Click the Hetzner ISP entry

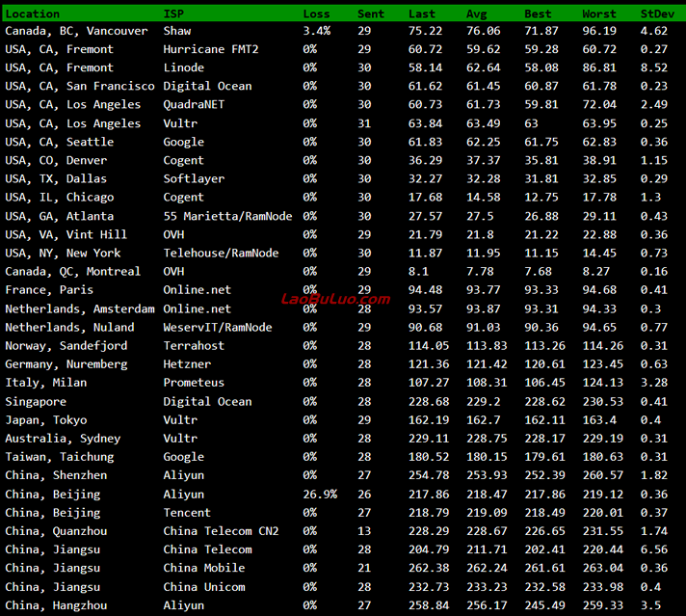[x=187, y=364]
